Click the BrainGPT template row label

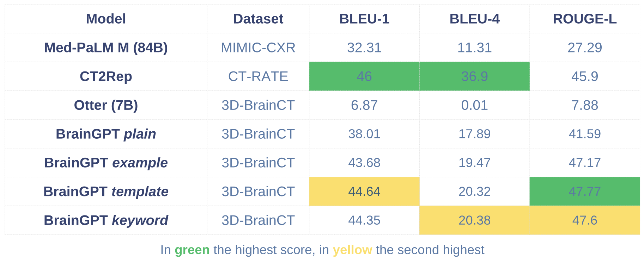(106, 192)
